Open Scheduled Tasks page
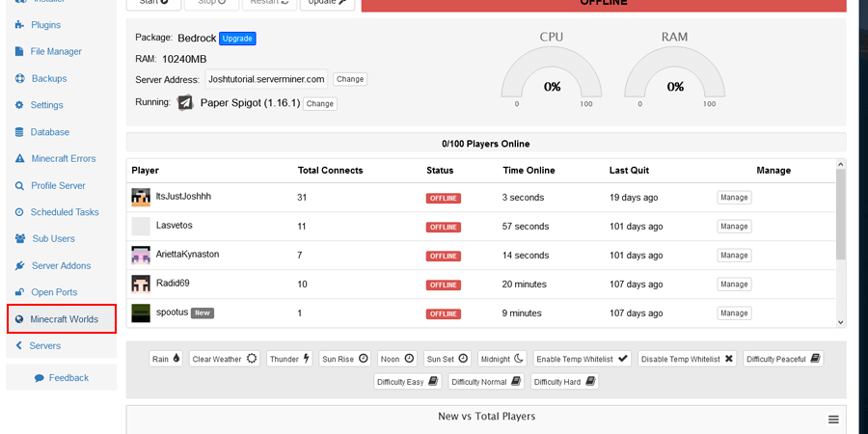This screenshot has width=868, height=434. point(65,212)
